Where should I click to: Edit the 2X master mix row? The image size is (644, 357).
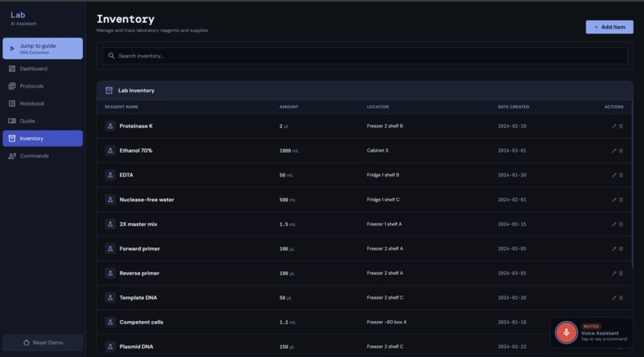point(614,224)
